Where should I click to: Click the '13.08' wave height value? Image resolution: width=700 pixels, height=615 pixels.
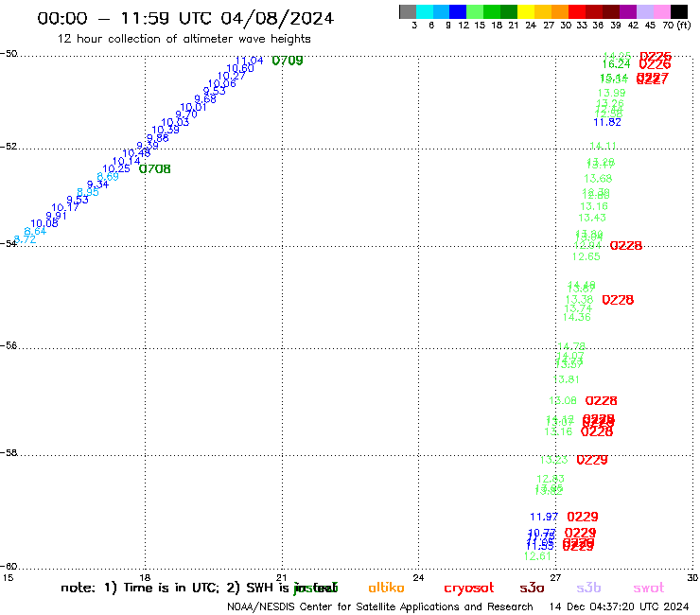(563, 400)
